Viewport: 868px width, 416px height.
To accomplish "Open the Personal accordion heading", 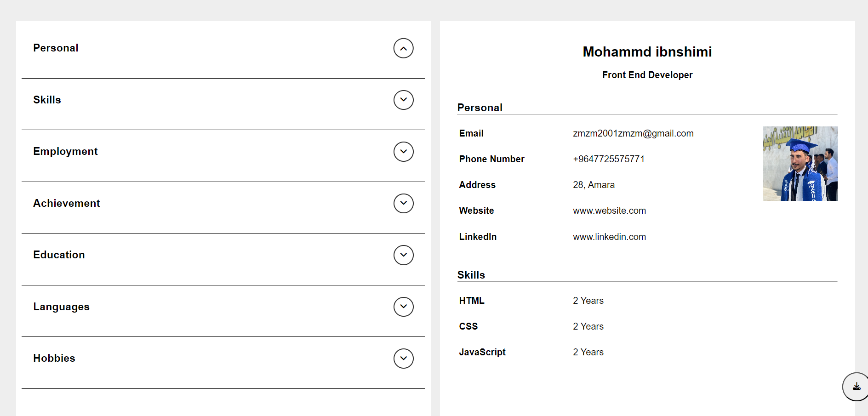I will [x=56, y=48].
